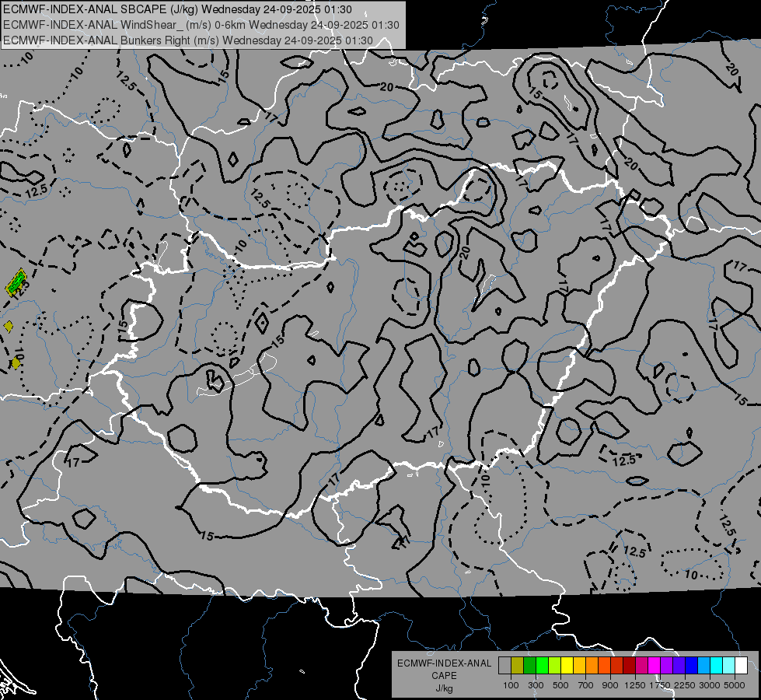Viewport: 761px width, 700px height.
Task: Click the WindShear 0-6km title line
Action: (x=201, y=25)
